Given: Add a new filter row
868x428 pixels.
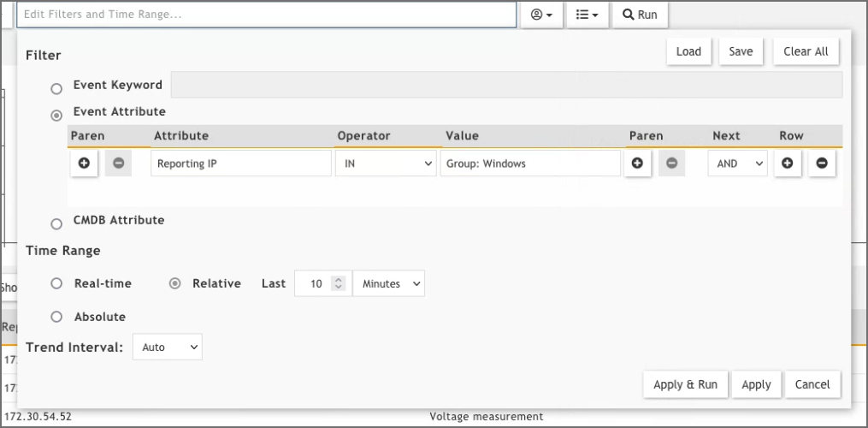Looking at the screenshot, I should click(788, 163).
